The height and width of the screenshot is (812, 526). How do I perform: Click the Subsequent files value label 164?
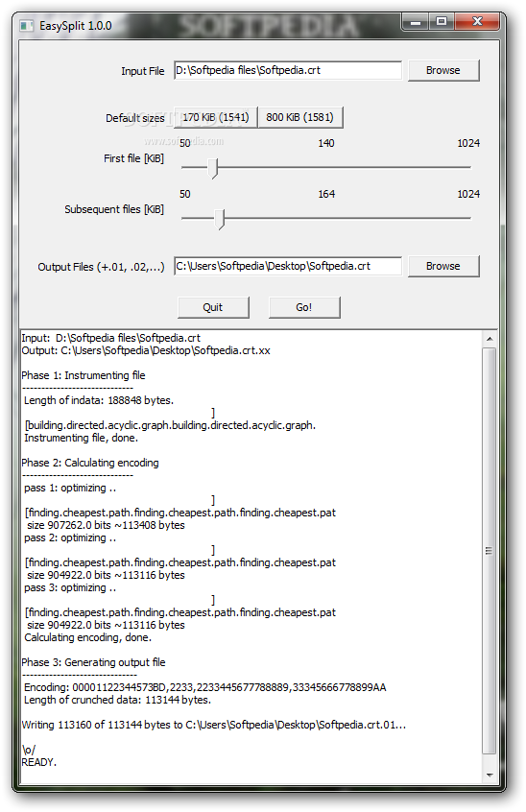pos(326,194)
